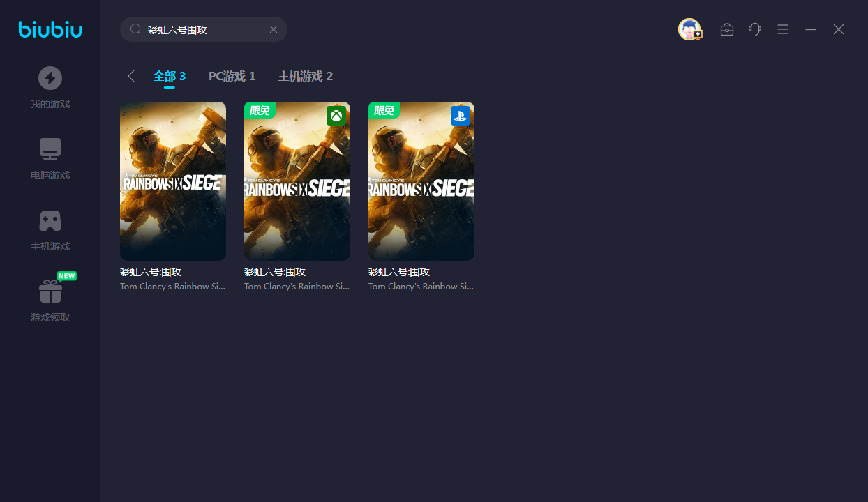Click 彩虹六号:围攻 title under first cover
This screenshot has height=502, width=868.
click(x=151, y=272)
